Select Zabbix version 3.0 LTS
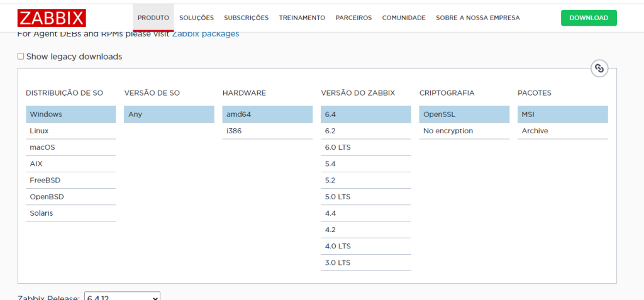Viewport: 644px width, 300px height. point(338,262)
